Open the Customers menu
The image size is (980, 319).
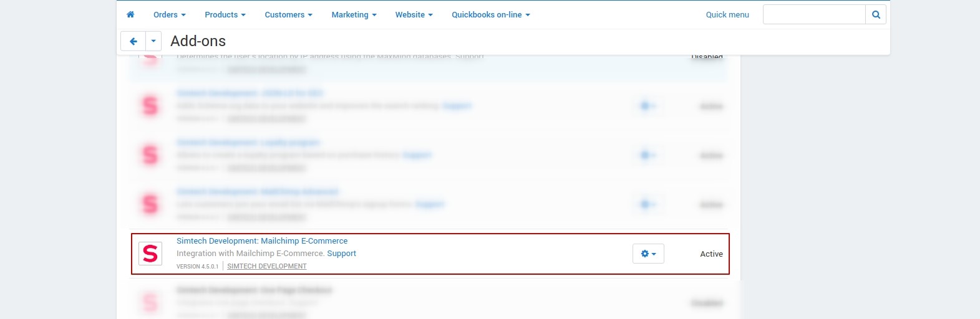pyautogui.click(x=289, y=14)
